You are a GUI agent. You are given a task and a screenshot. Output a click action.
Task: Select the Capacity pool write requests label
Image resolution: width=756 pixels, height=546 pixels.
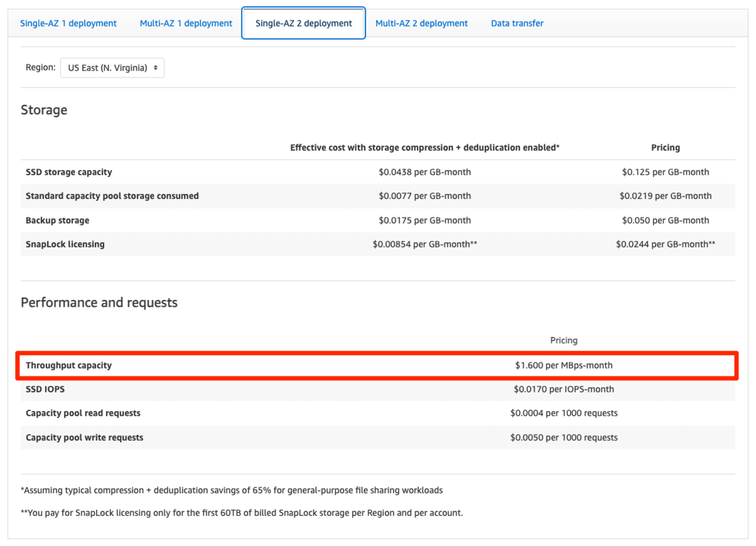[x=84, y=438]
